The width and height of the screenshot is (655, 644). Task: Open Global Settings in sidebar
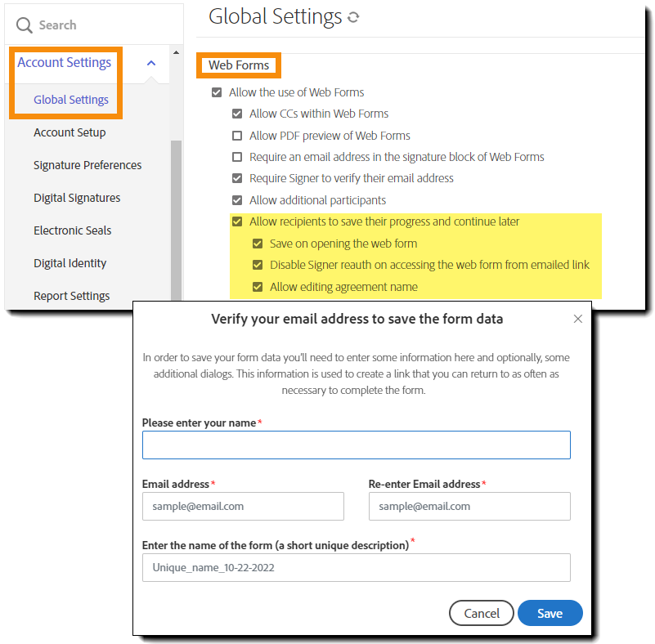point(71,100)
